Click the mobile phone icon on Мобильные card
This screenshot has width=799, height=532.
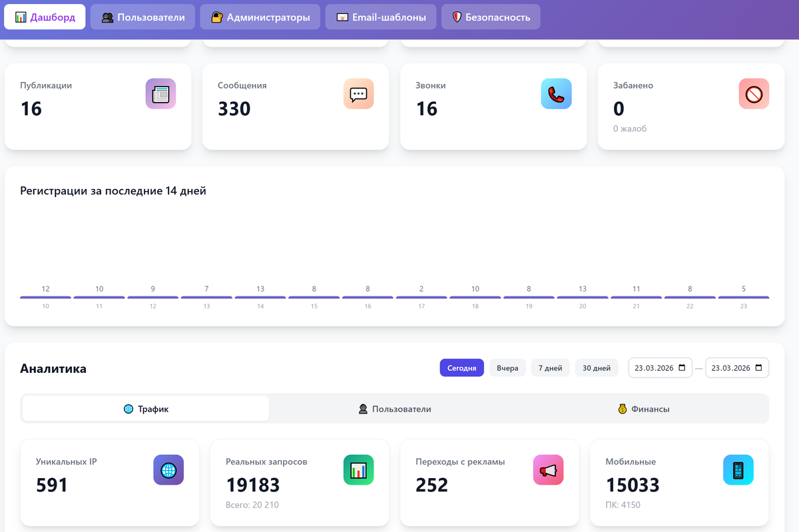pos(738,470)
